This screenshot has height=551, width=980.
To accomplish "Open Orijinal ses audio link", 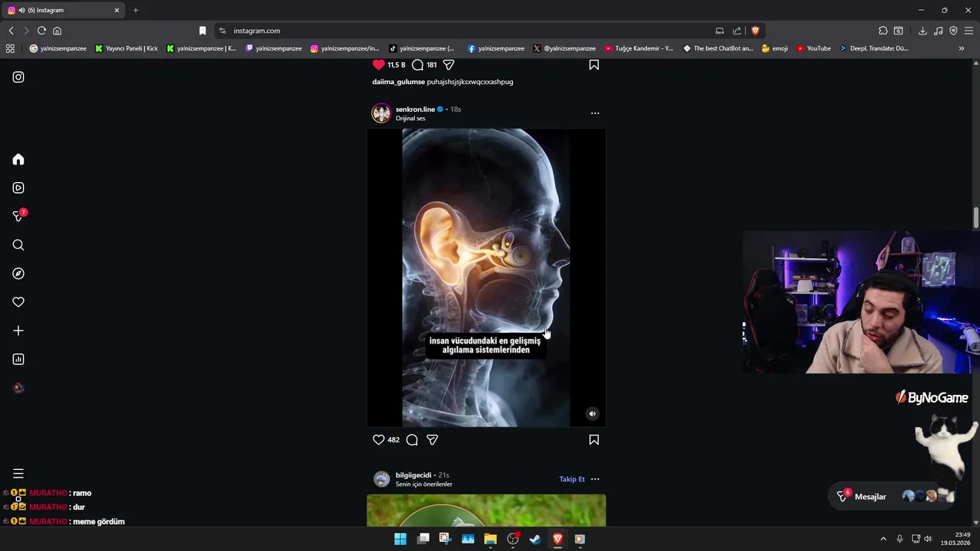I will pyautogui.click(x=410, y=119).
